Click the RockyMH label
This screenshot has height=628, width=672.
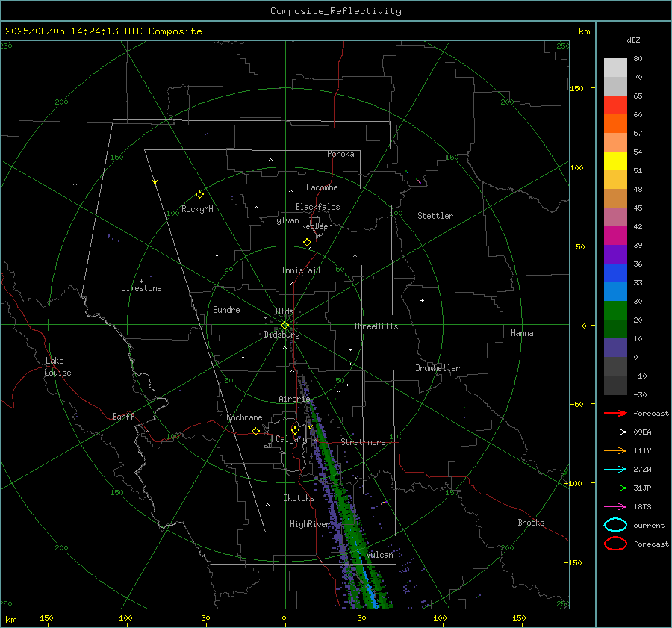click(197, 209)
